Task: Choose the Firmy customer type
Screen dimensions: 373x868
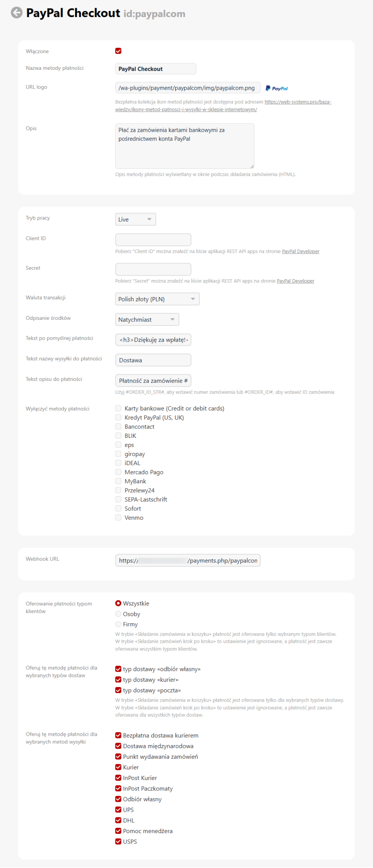Action: coord(118,624)
